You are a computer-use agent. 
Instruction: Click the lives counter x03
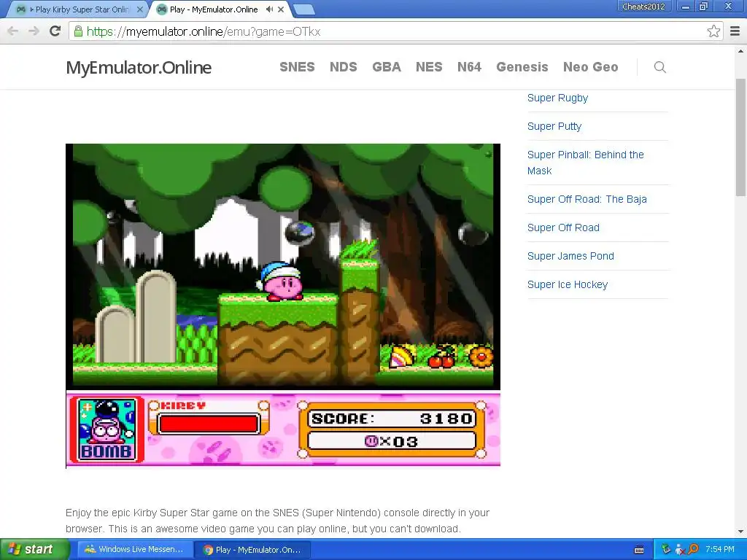(392, 441)
